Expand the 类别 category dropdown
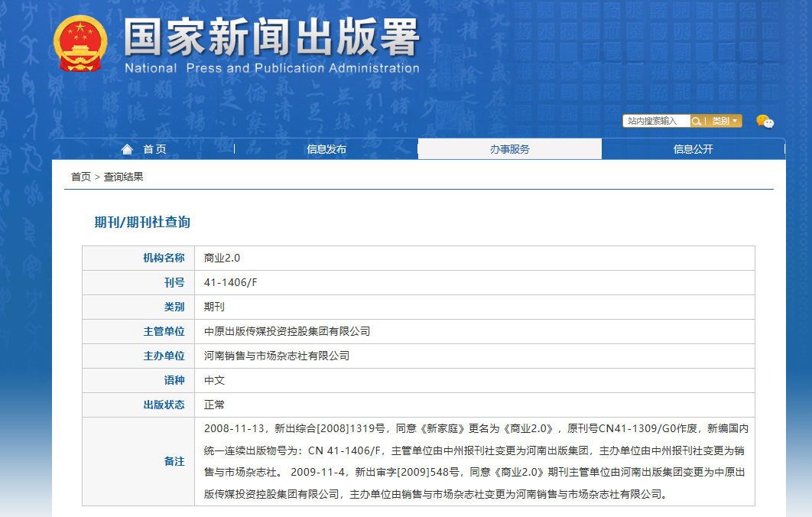 pyautogui.click(x=726, y=121)
